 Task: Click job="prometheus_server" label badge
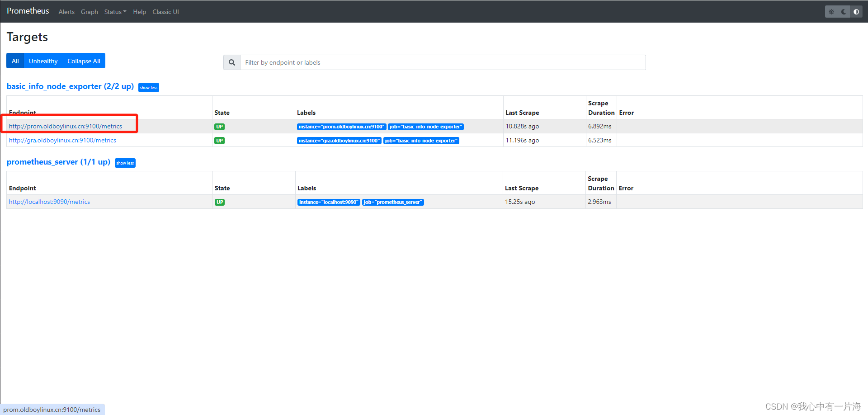click(393, 202)
